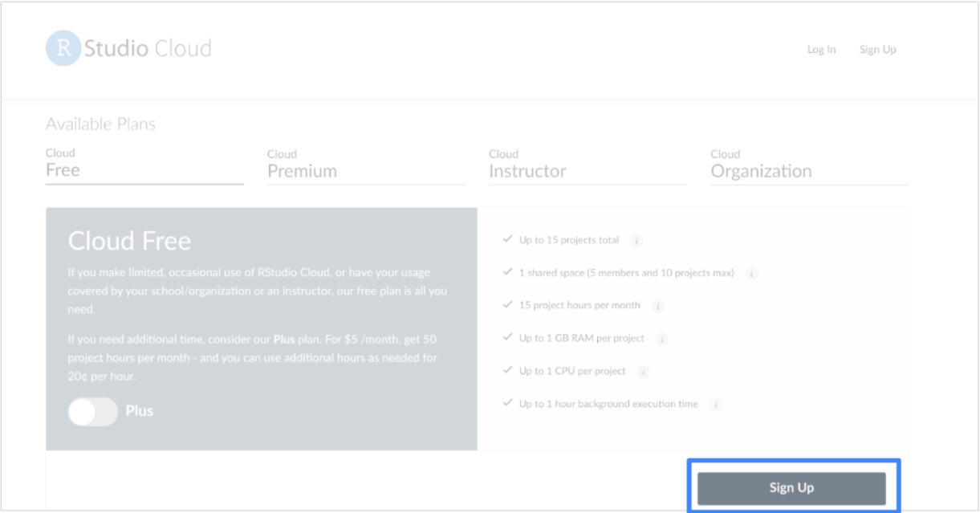
Task: Click info icon next to 1 GB RAM feature
Action: click(662, 338)
